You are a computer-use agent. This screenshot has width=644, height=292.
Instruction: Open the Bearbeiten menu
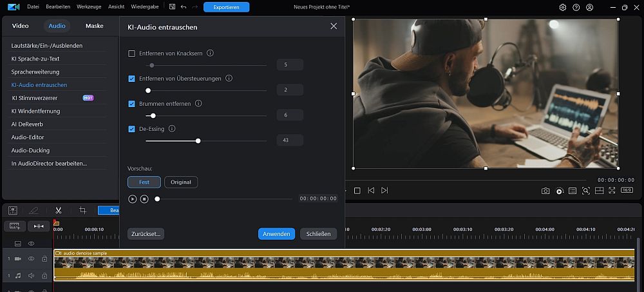point(58,7)
